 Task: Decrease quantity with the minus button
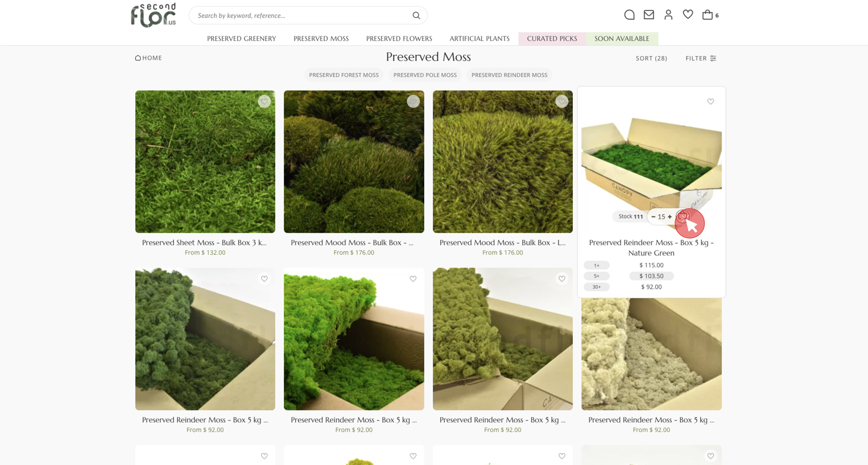tap(653, 217)
